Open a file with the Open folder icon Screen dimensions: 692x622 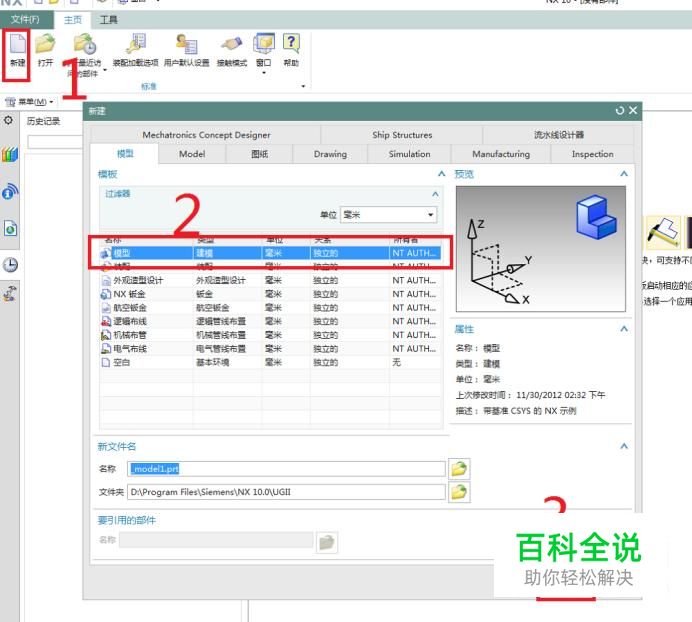coord(45,45)
